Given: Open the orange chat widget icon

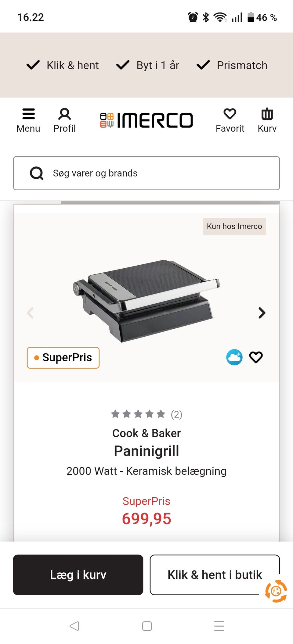Looking at the screenshot, I should pos(276,591).
